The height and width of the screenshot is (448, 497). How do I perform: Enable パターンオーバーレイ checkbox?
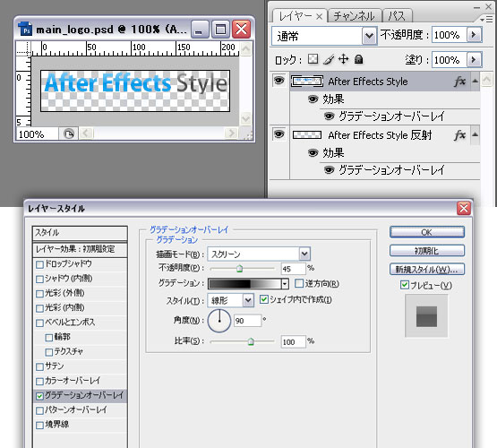pos(39,410)
